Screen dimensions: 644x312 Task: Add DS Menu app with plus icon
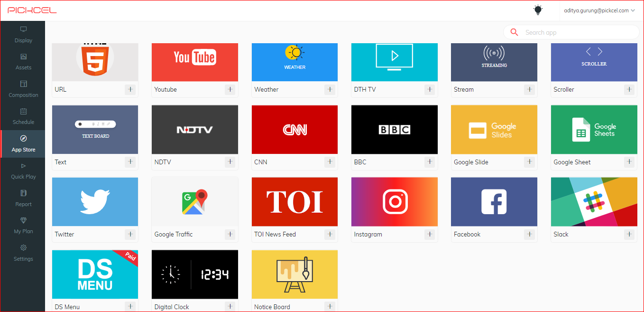[130, 306]
